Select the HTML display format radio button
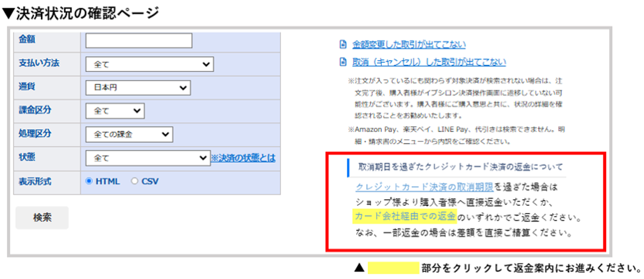644x279 pixels. click(89, 181)
